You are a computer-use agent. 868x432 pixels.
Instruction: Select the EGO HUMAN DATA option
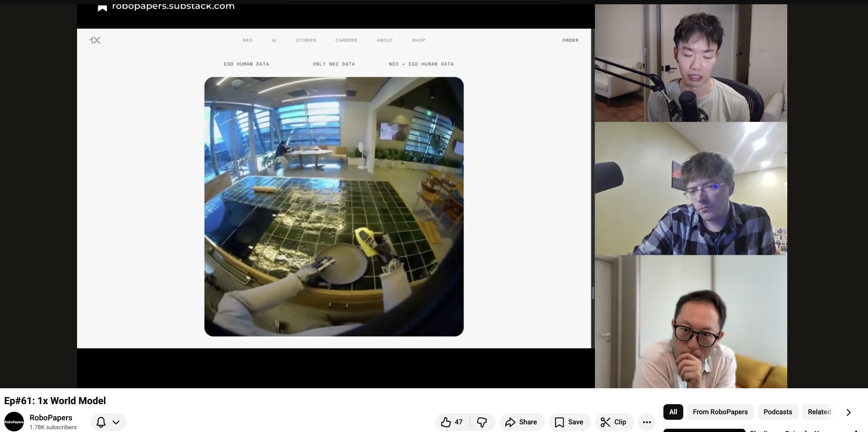coord(246,64)
